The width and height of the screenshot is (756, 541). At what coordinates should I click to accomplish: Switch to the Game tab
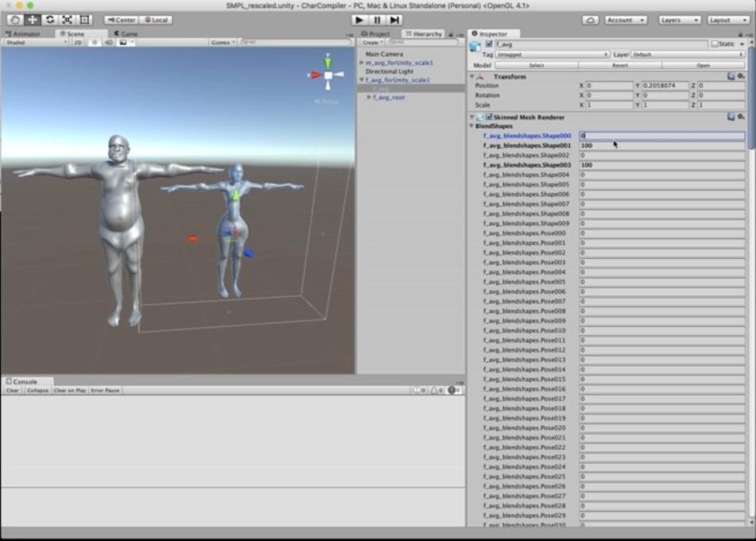click(126, 34)
